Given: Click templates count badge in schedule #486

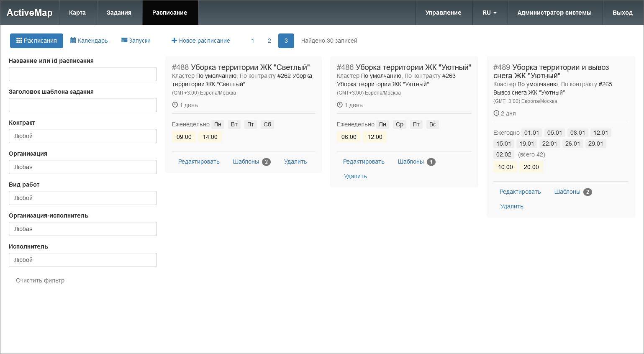Looking at the screenshot, I should coord(431,162).
